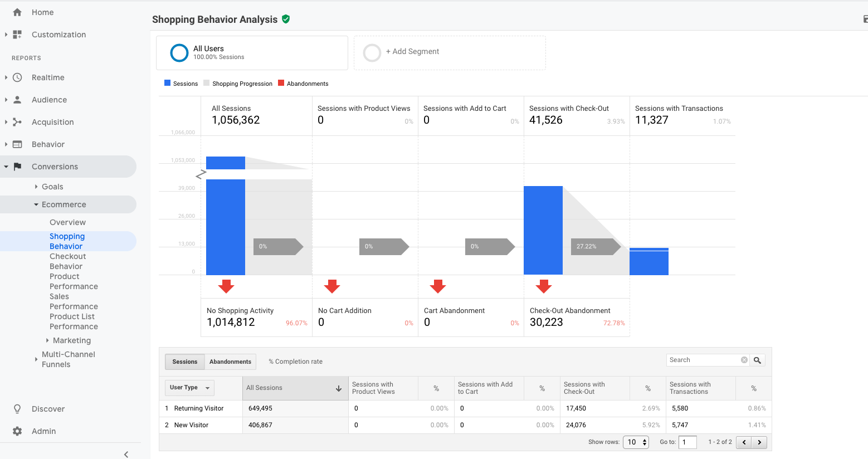Viewport: 868px width, 459px height.
Task: Click the red Check-Out Abandonment arrow
Action: 544,286
